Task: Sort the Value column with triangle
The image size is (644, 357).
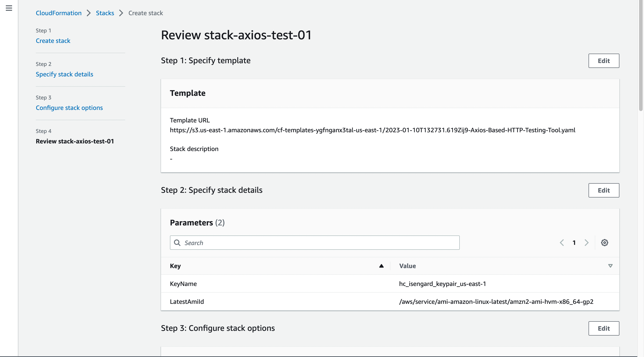Action: tap(610, 266)
